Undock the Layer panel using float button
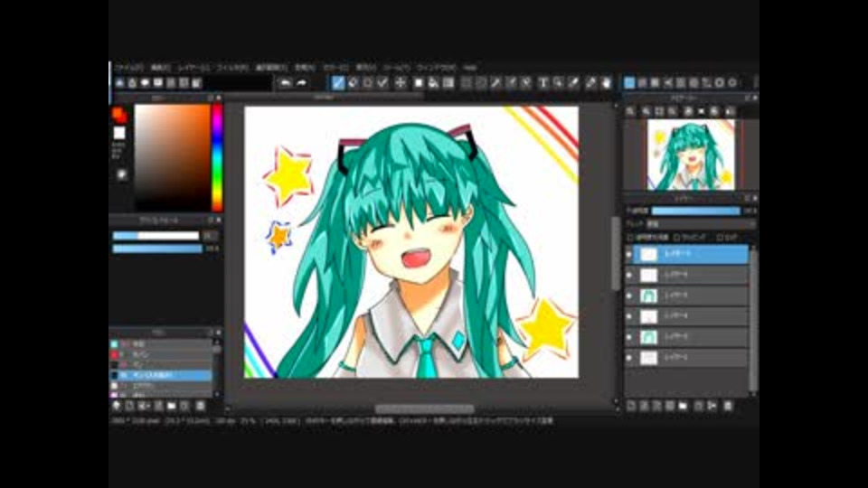This screenshot has width=868, height=488. tap(748, 198)
